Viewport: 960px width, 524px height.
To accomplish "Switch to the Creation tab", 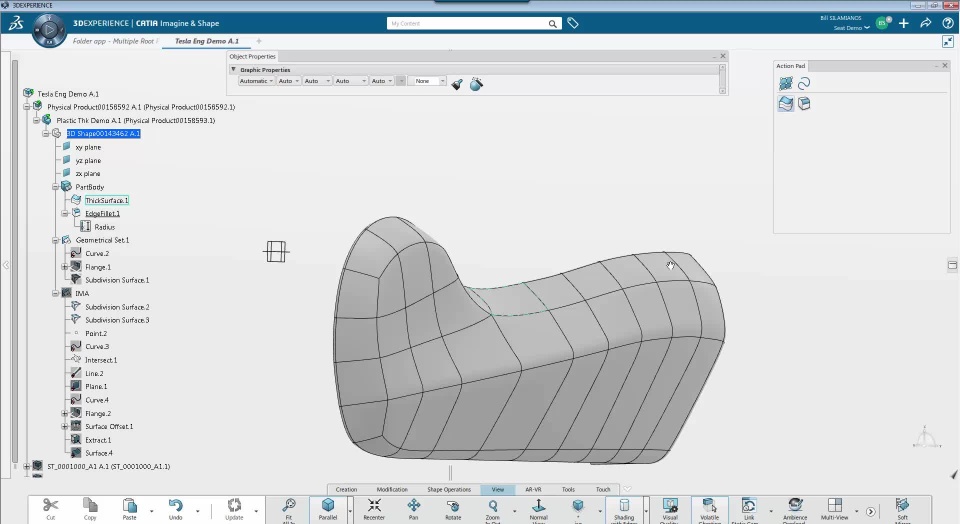I will click(346, 489).
